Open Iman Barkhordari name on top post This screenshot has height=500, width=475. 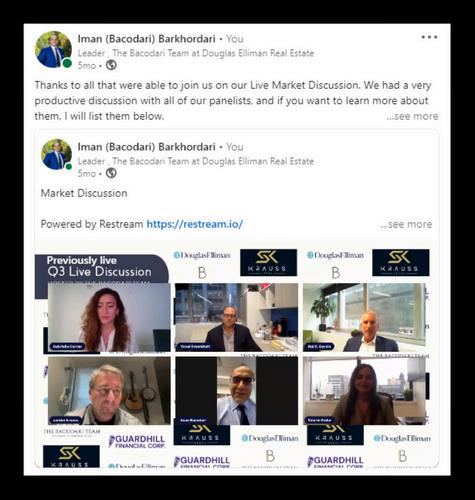click(x=146, y=39)
